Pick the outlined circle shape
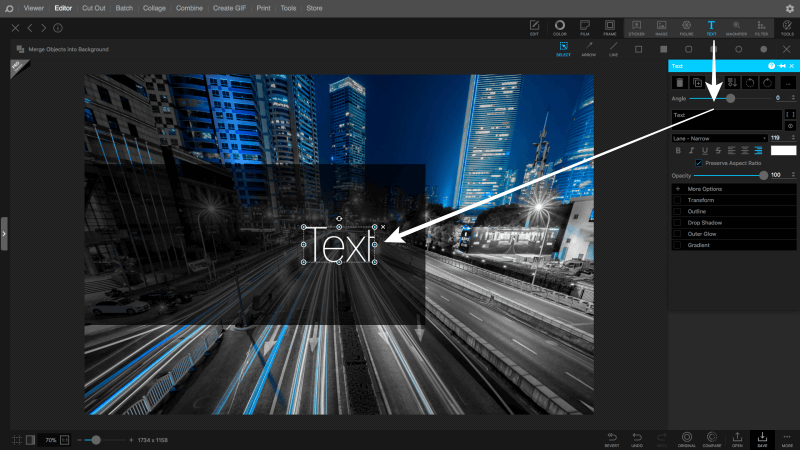This screenshot has width=800, height=450. [x=738, y=49]
